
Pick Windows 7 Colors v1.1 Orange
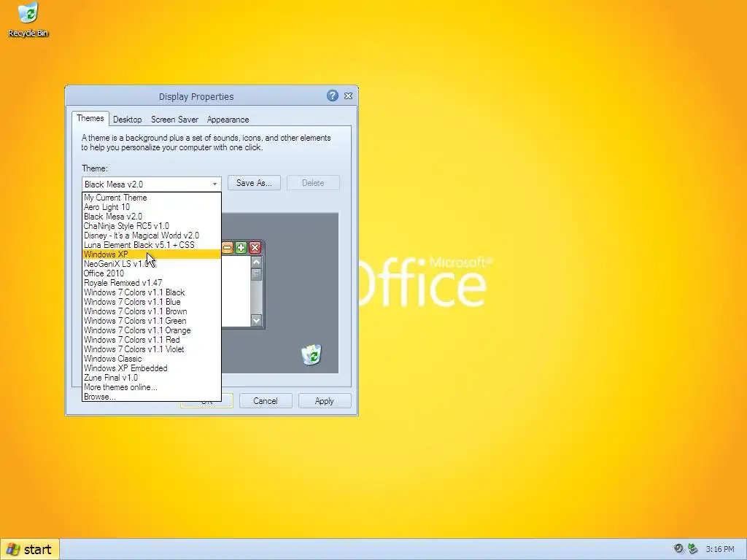(152, 330)
